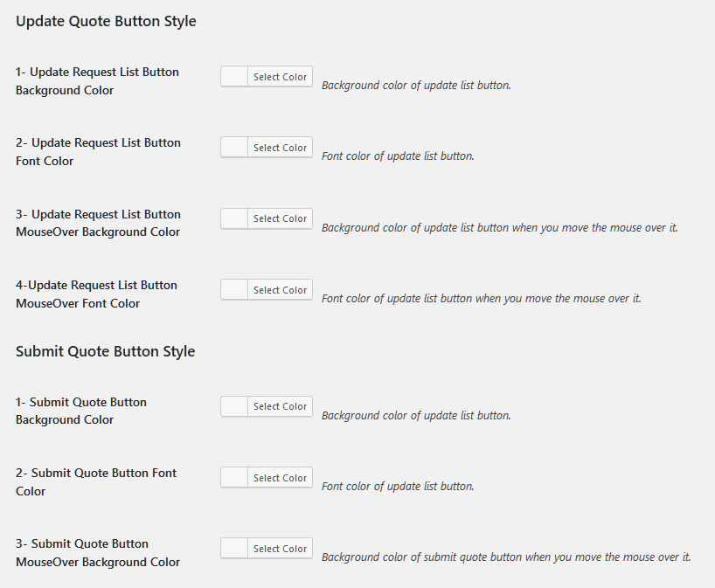Click Select Color for Update Request List Button Background Color

[x=280, y=77]
